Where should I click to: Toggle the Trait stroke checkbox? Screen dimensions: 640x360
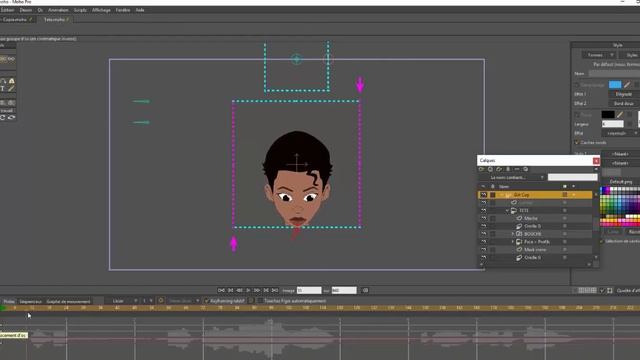tap(577, 115)
